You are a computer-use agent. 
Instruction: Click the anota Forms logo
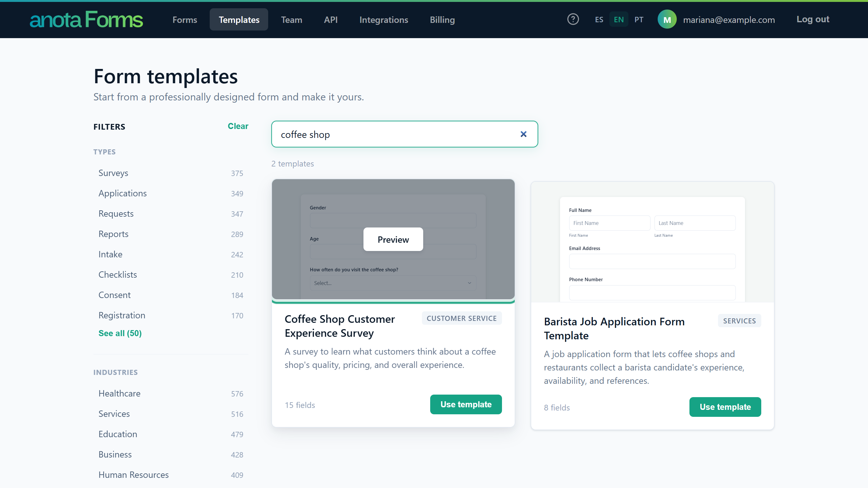tap(86, 20)
